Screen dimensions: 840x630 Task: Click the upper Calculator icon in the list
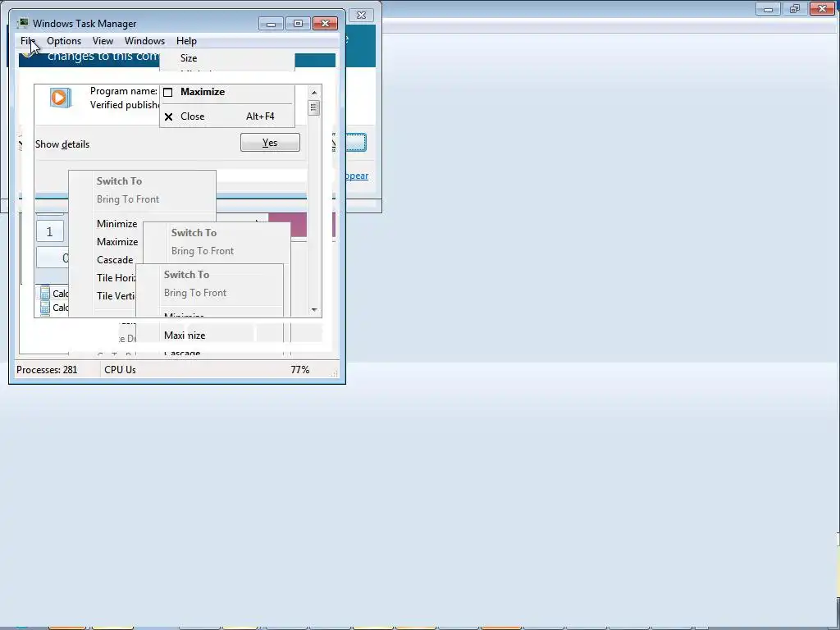pos(45,293)
